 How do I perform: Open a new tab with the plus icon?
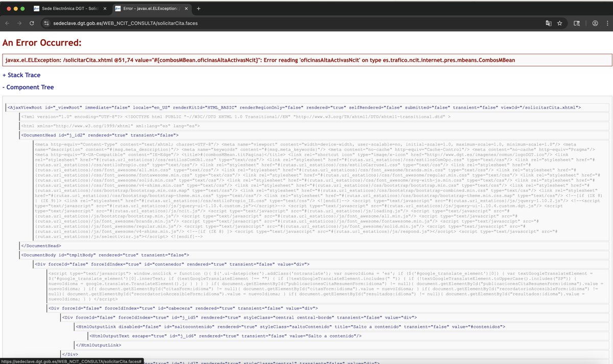point(199,9)
